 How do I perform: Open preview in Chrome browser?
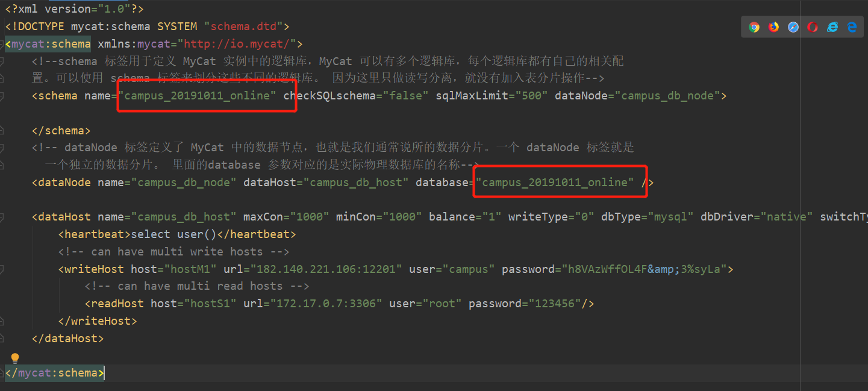coord(754,27)
